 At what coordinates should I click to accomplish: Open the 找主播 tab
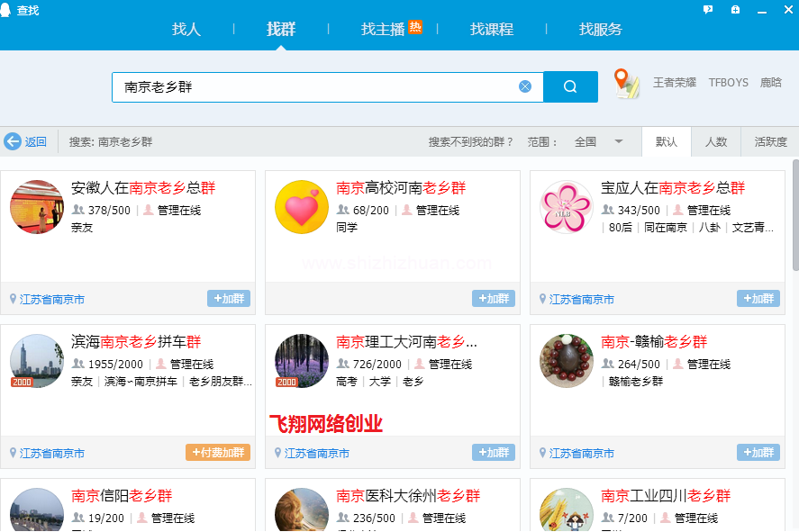(383, 29)
